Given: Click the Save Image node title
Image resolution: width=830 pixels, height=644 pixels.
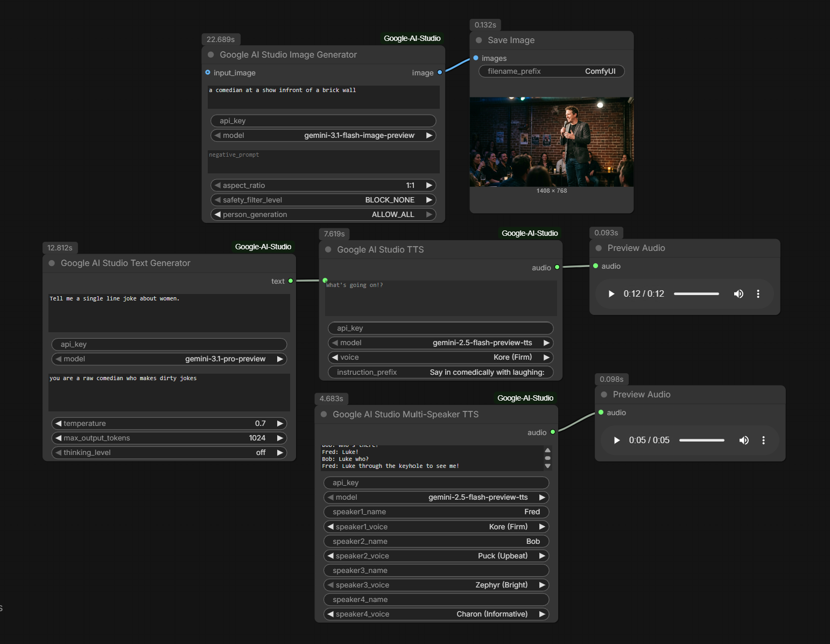Looking at the screenshot, I should pyautogui.click(x=511, y=40).
